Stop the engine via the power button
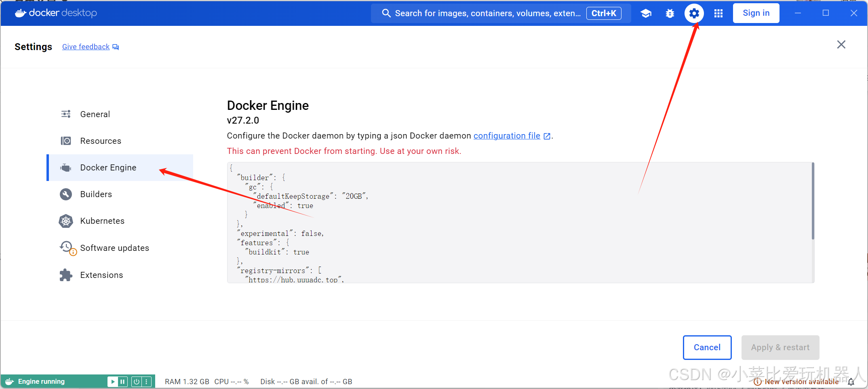 tap(137, 381)
